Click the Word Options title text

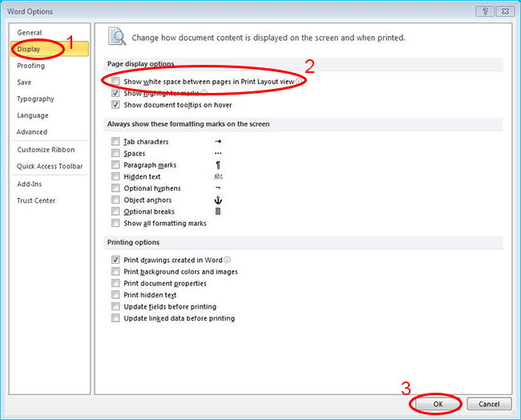coord(30,12)
